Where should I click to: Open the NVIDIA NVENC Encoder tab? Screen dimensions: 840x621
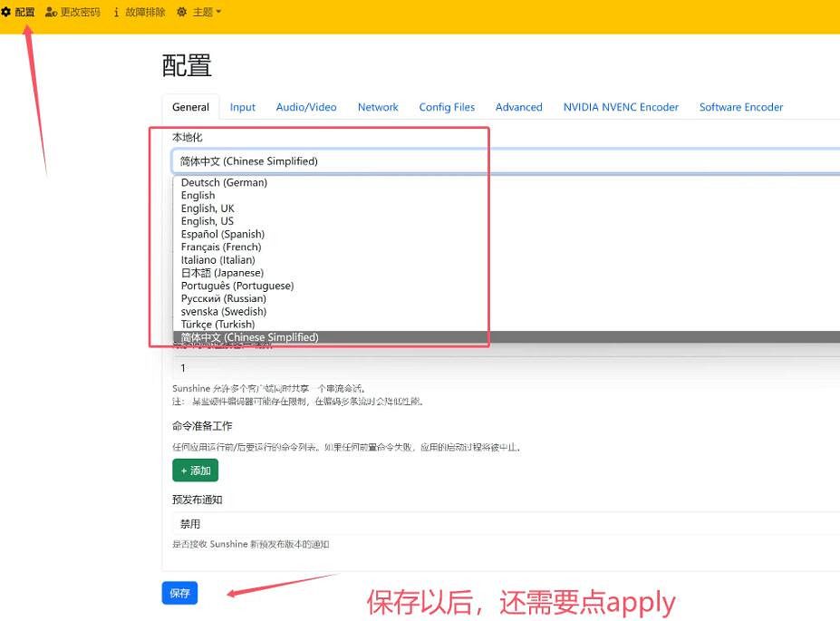(x=620, y=107)
